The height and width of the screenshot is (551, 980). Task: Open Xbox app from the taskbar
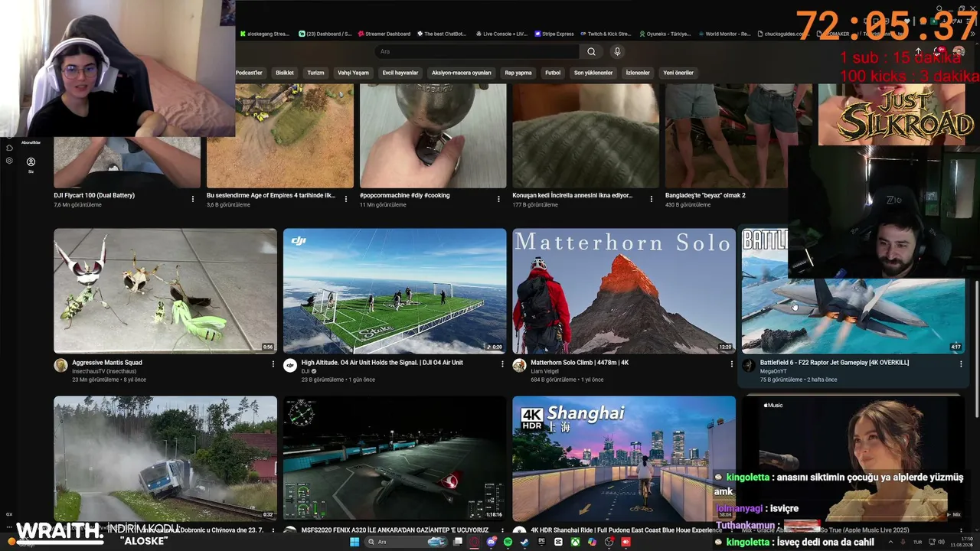tap(575, 542)
